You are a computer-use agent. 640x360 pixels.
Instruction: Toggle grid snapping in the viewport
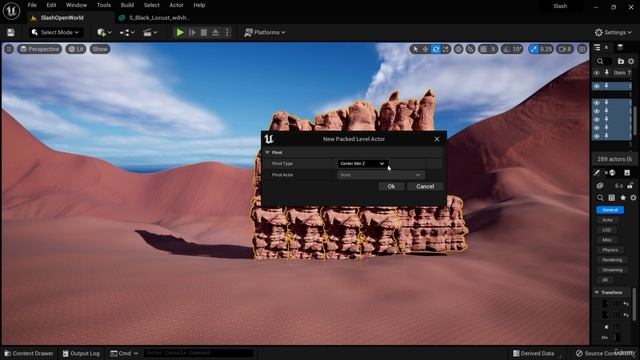(x=484, y=49)
